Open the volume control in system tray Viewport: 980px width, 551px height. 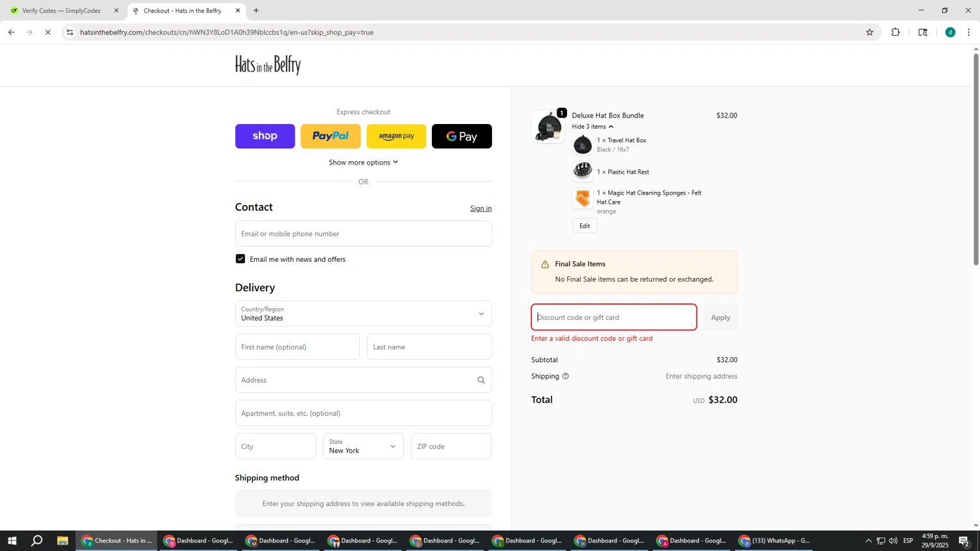coord(893,541)
